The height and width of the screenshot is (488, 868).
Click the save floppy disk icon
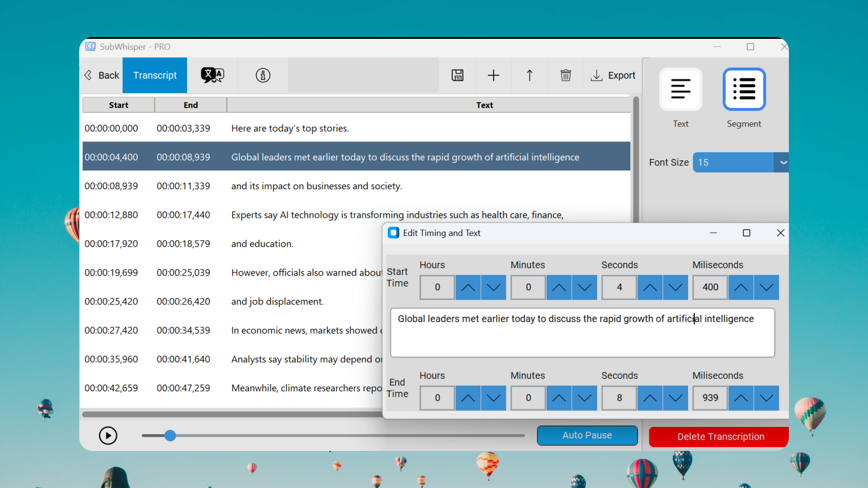[x=458, y=75]
